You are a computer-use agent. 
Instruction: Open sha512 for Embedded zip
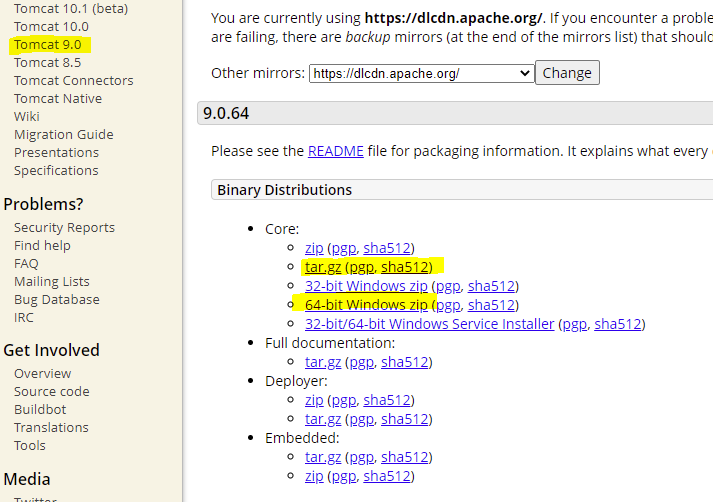[387, 476]
